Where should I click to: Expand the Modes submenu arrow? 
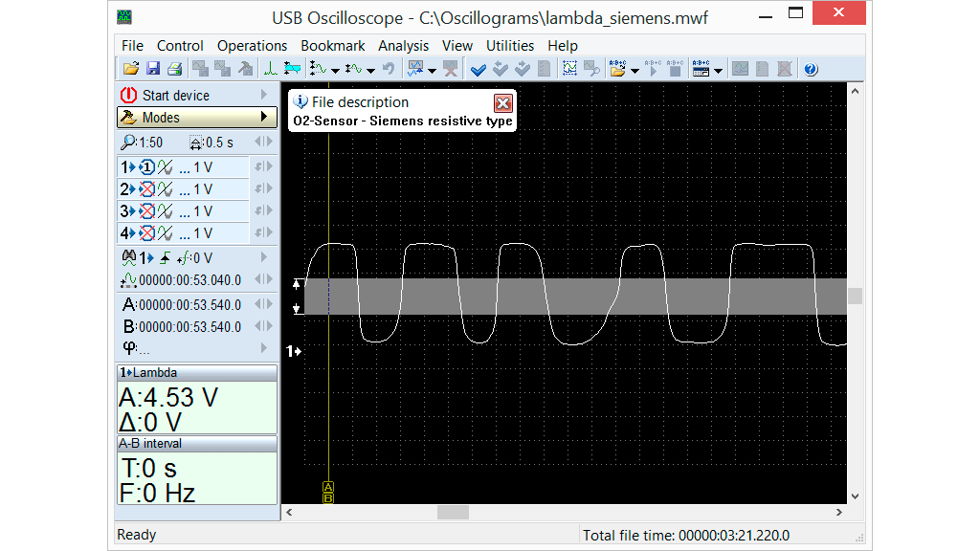click(x=264, y=117)
